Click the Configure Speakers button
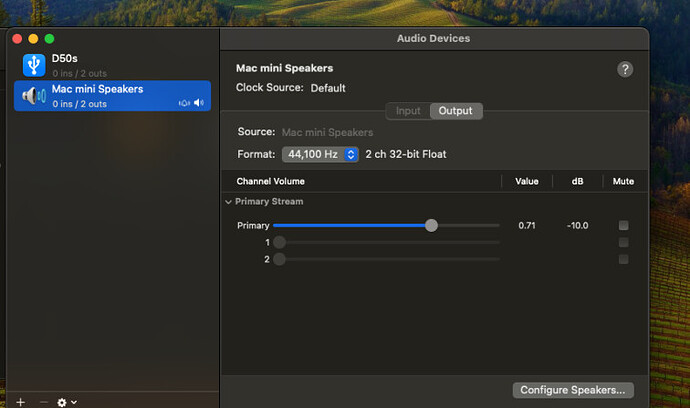Viewport: 690px width, 408px height. click(573, 390)
